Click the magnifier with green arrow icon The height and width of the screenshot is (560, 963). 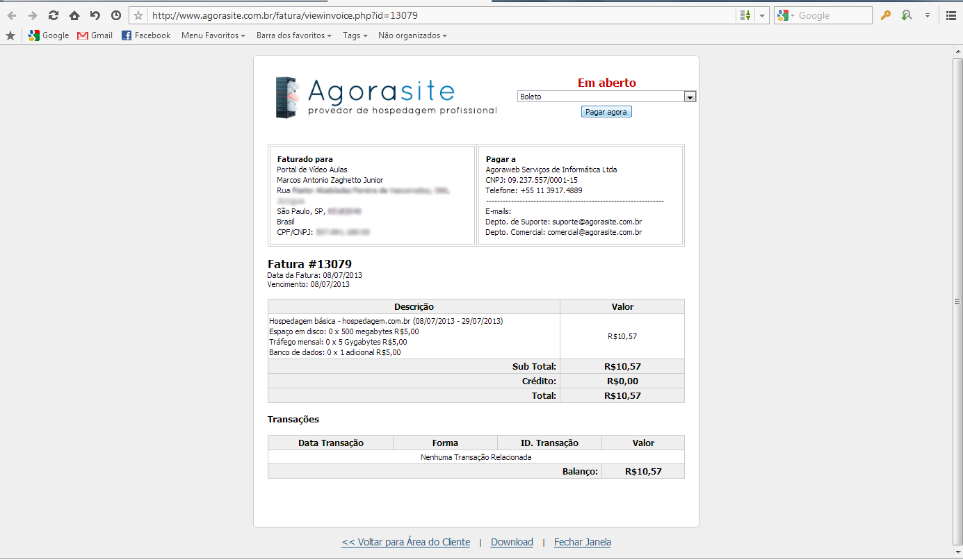tap(906, 15)
